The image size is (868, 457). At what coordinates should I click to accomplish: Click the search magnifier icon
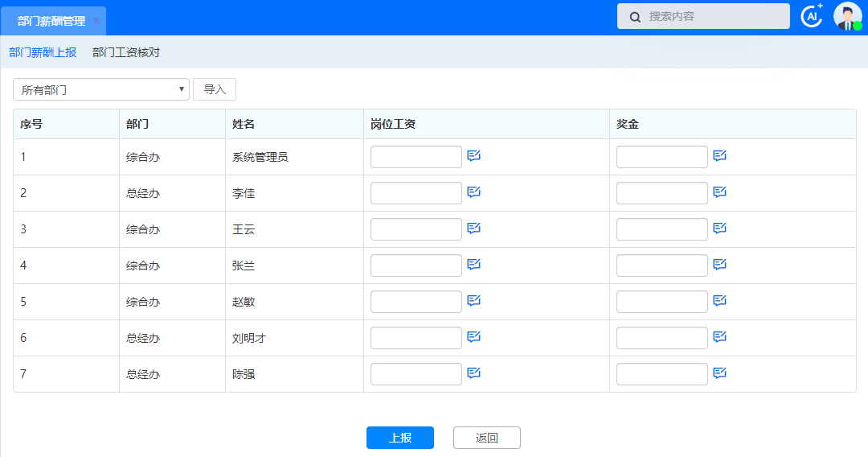635,17
